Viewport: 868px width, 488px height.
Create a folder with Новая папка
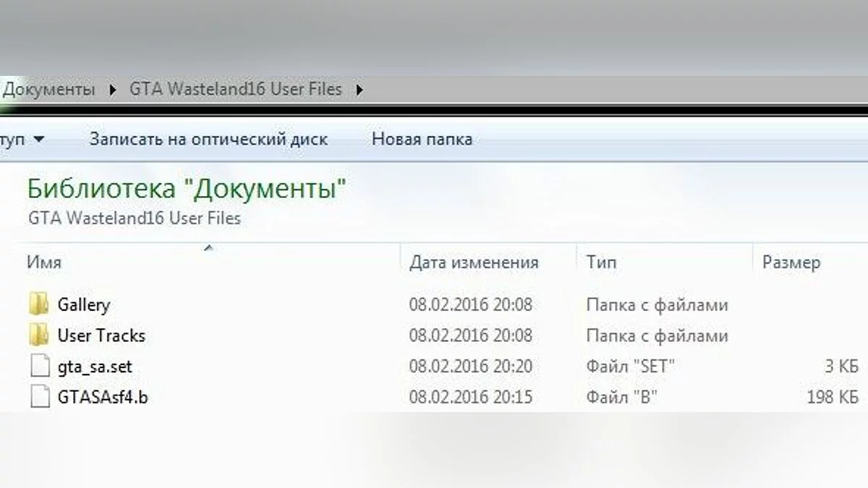(x=422, y=139)
